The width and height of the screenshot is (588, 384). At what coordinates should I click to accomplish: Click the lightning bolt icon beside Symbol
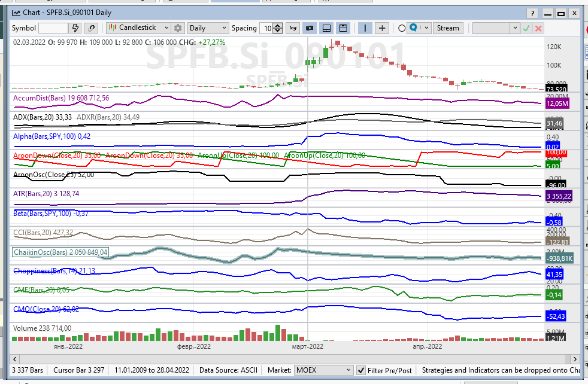(75, 28)
